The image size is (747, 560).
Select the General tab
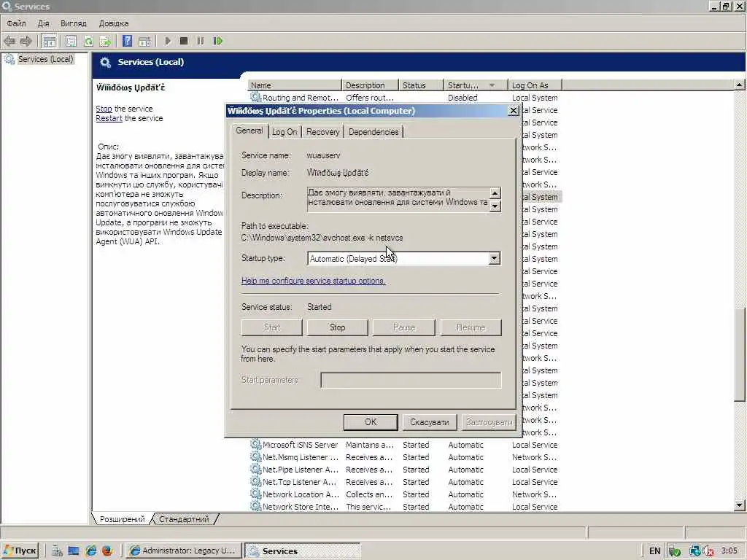(x=249, y=131)
